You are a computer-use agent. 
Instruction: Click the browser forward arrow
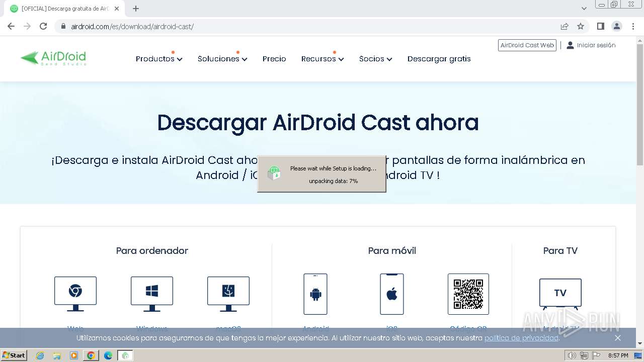(x=27, y=26)
